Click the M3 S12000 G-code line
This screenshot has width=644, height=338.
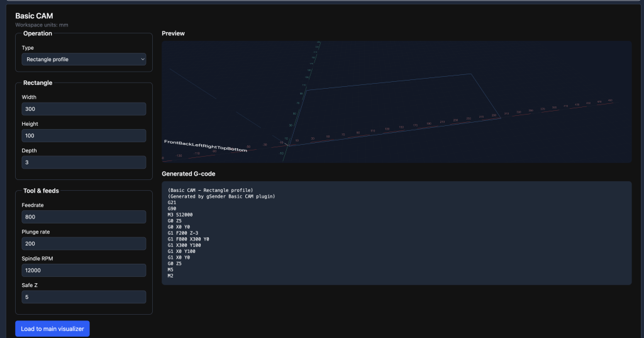click(x=180, y=215)
